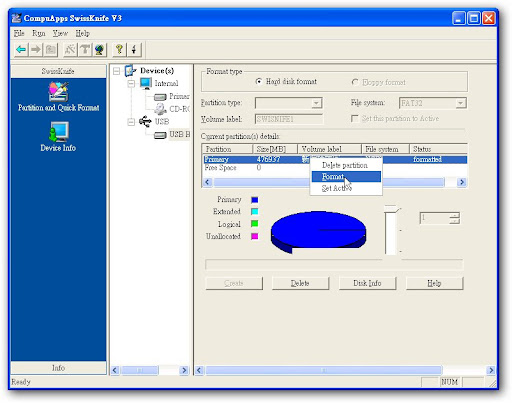The height and width of the screenshot is (403, 512).
Task: Click device tree scroll right arrow
Action: [184, 370]
